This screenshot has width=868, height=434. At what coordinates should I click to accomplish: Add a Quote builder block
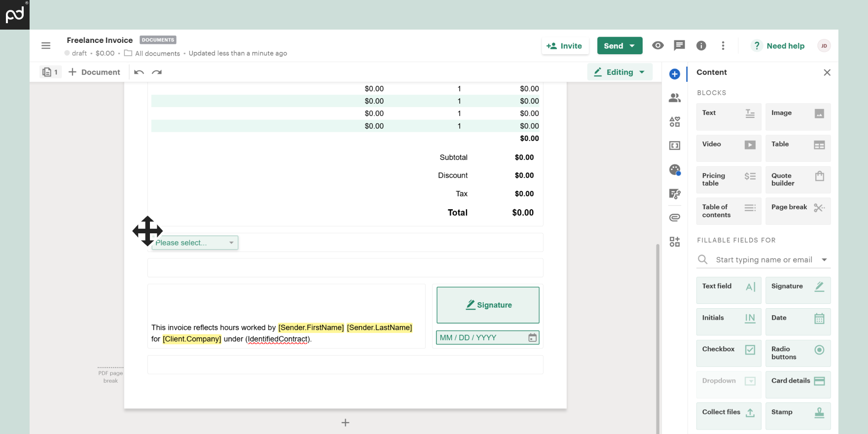[x=798, y=180]
